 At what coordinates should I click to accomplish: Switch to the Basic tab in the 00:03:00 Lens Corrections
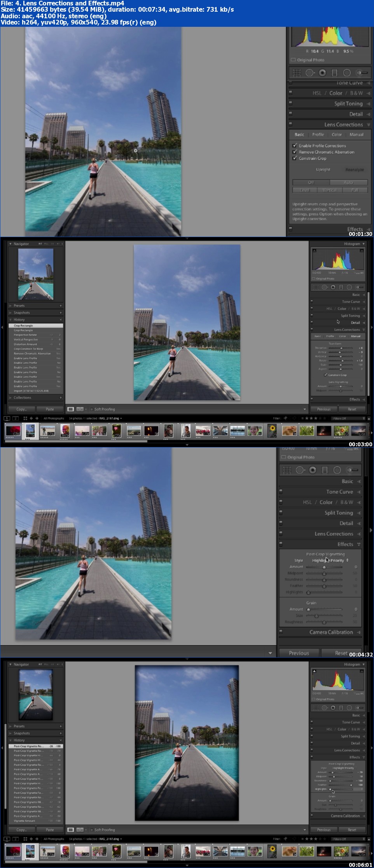[318, 336]
